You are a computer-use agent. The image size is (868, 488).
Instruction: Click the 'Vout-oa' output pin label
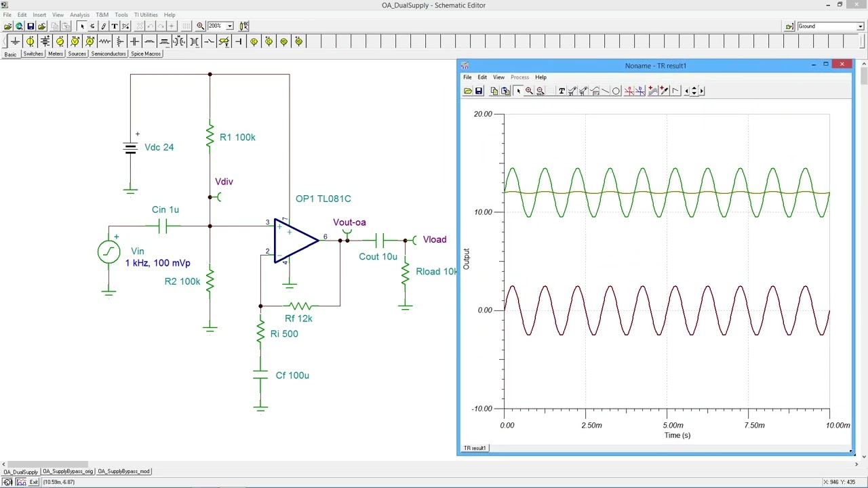click(349, 222)
